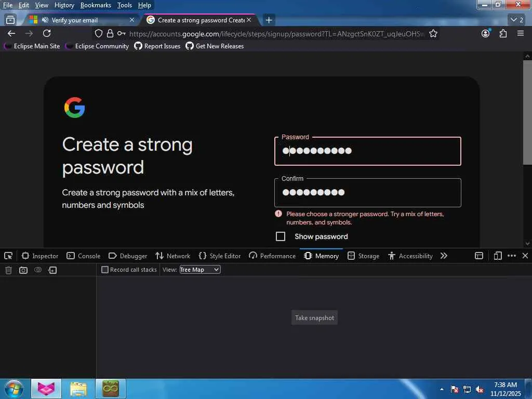Close the Verify your email tab
Screen dimensions: 532x399
tap(132, 20)
